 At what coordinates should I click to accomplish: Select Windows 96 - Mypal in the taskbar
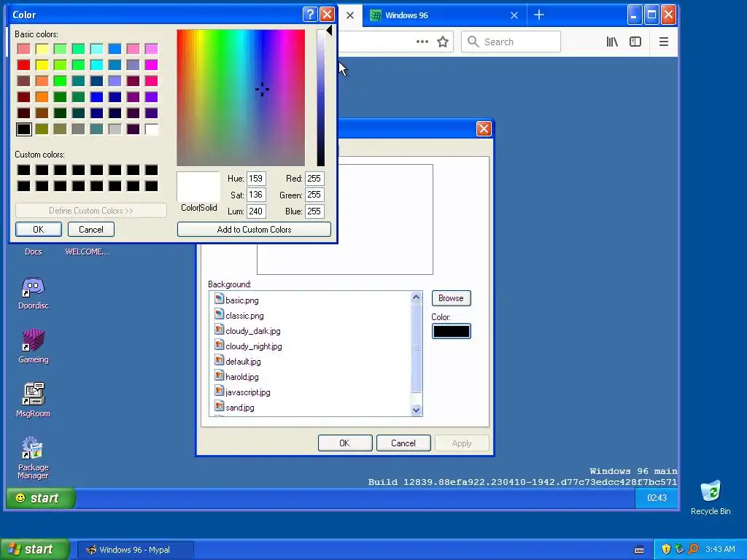coord(135,550)
